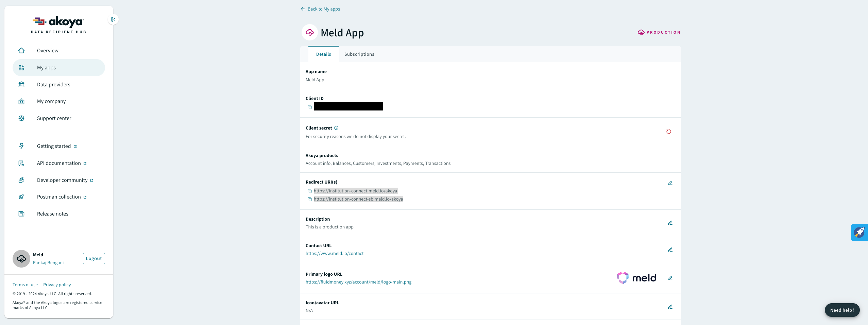868x325 pixels.
Task: Edit the Description field
Action: (x=670, y=223)
